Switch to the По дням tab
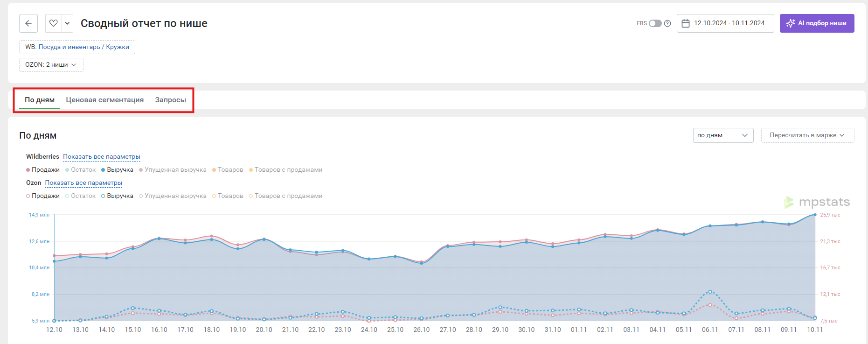Viewport: 868px width, 344px height. coord(40,100)
